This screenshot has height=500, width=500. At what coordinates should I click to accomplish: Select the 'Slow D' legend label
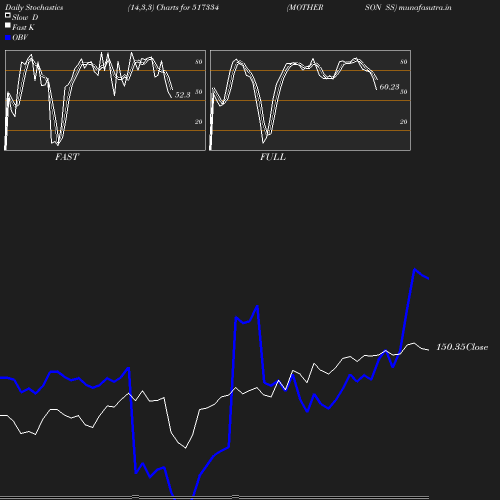[25, 17]
